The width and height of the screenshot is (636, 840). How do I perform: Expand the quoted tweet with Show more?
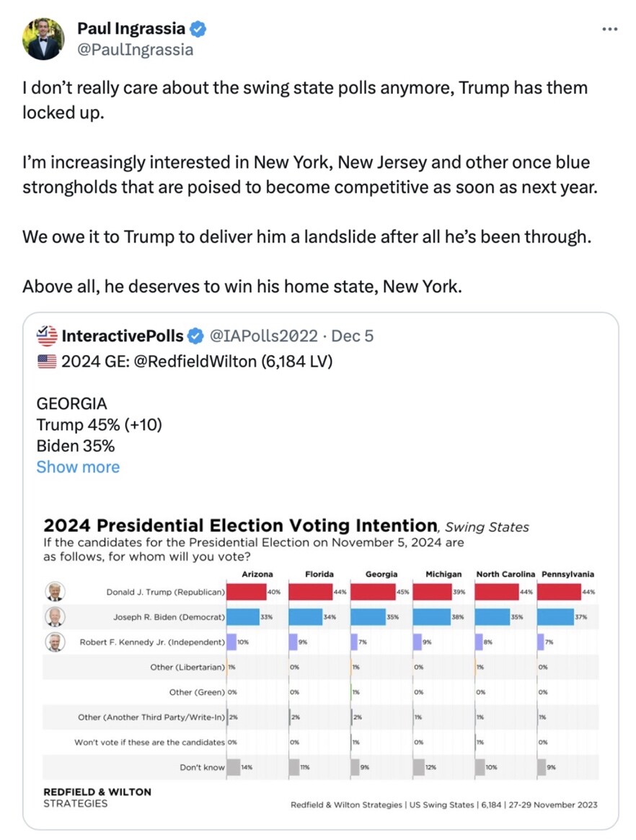coord(78,467)
